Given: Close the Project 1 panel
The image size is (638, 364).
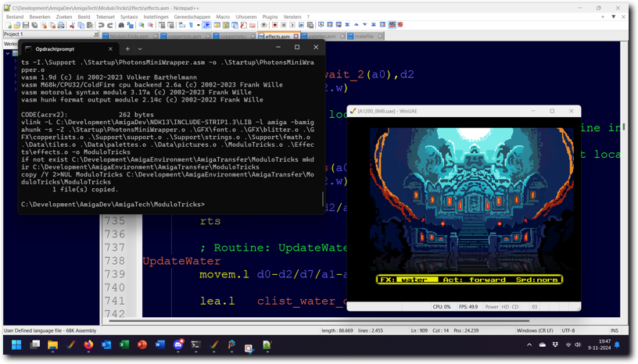Looking at the screenshot, I should tap(96, 34).
